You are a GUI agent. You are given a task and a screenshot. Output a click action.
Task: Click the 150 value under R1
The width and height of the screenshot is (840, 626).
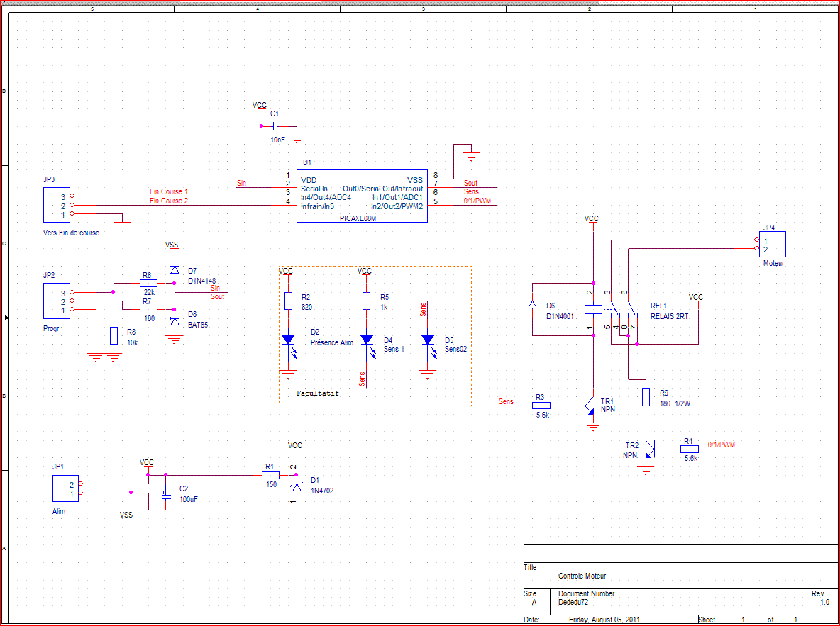(271, 484)
